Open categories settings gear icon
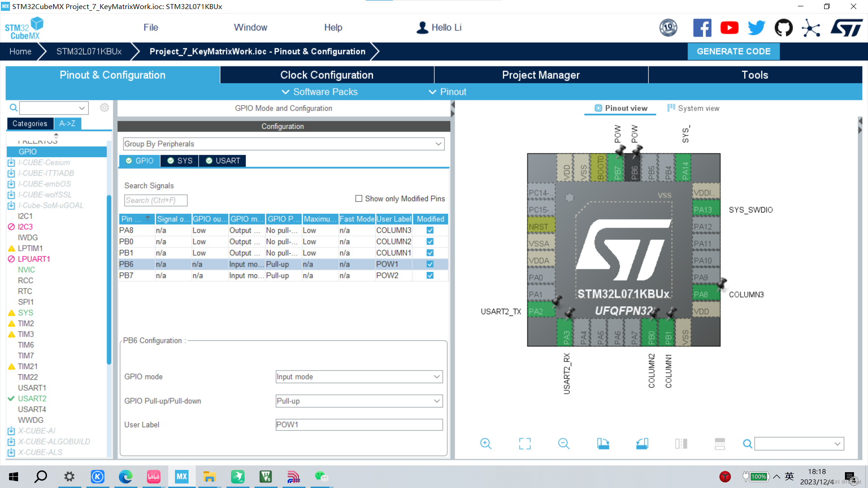This screenshot has height=488, width=868. click(104, 108)
